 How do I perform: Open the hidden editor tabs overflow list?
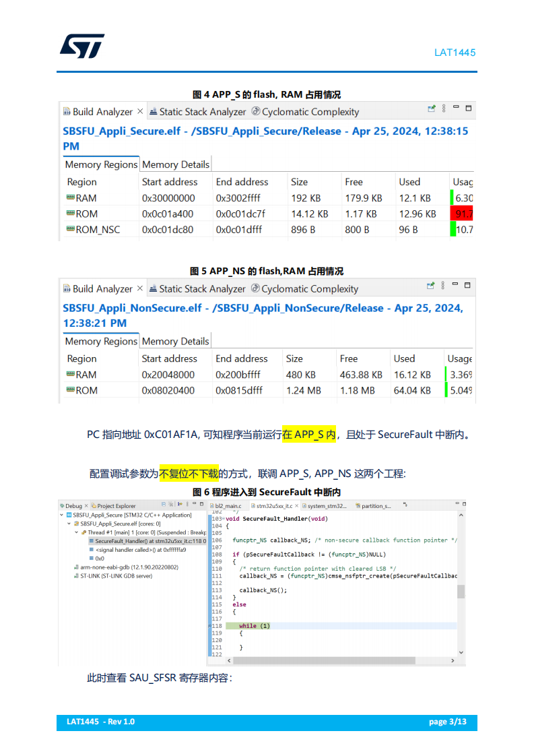(x=405, y=504)
